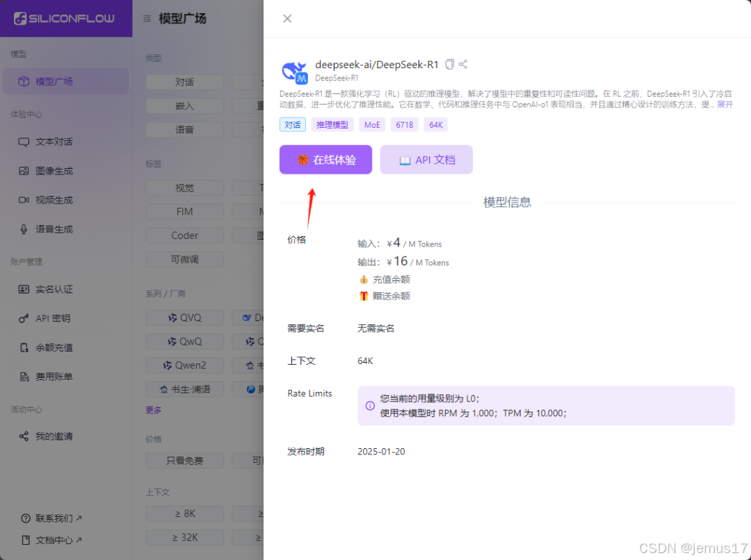
Task: Click the DeepSeek whale logo
Action: click(294, 72)
